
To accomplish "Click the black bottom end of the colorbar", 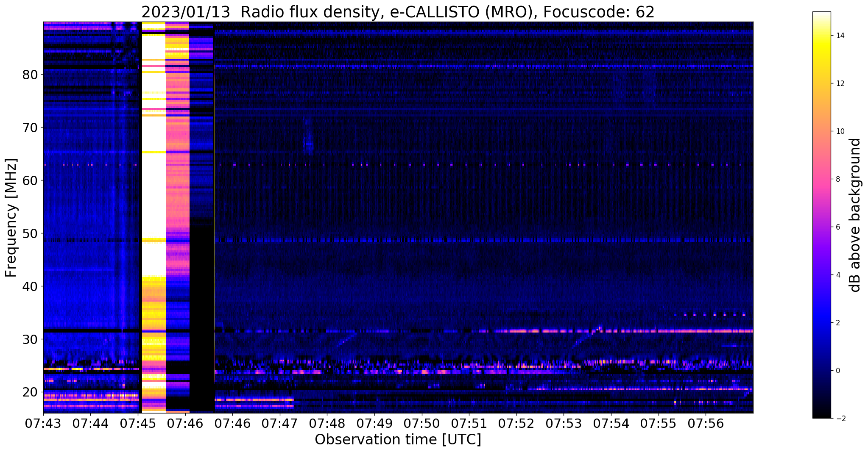I will (821, 414).
